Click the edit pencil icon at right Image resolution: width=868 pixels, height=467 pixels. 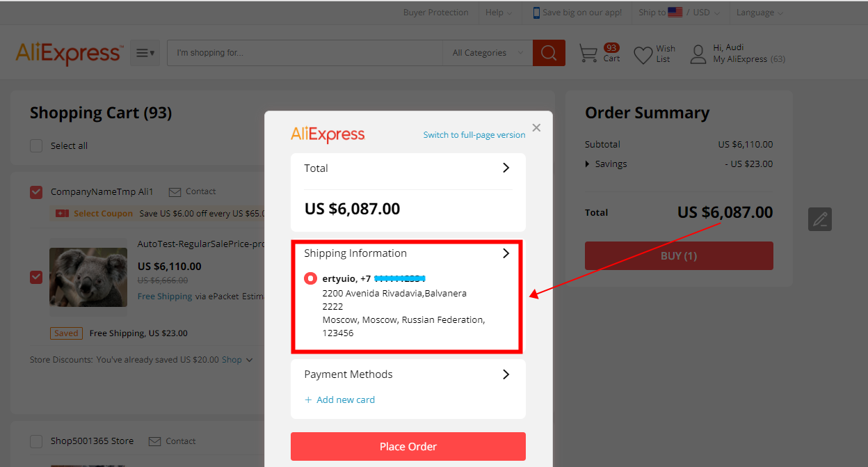pyautogui.click(x=820, y=219)
